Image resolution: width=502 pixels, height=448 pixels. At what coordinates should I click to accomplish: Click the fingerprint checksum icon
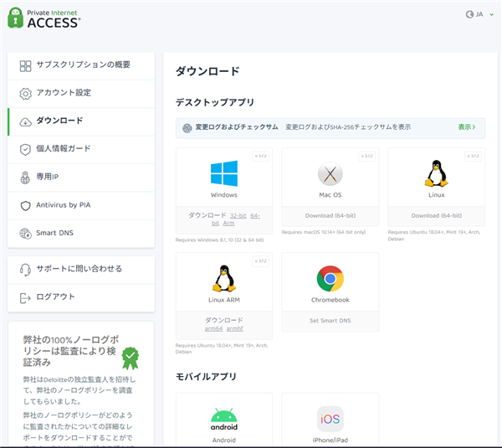(x=187, y=128)
